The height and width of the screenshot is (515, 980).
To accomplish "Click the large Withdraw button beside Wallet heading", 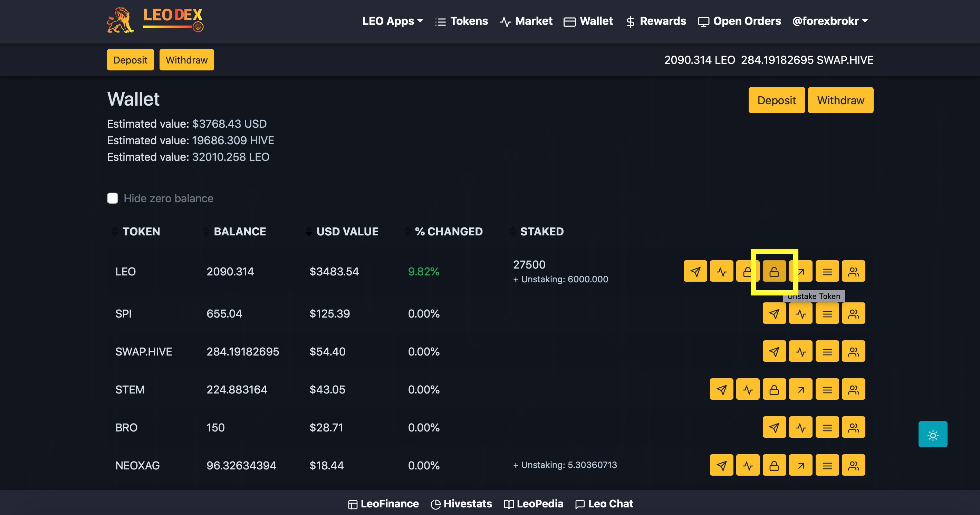I will (841, 100).
